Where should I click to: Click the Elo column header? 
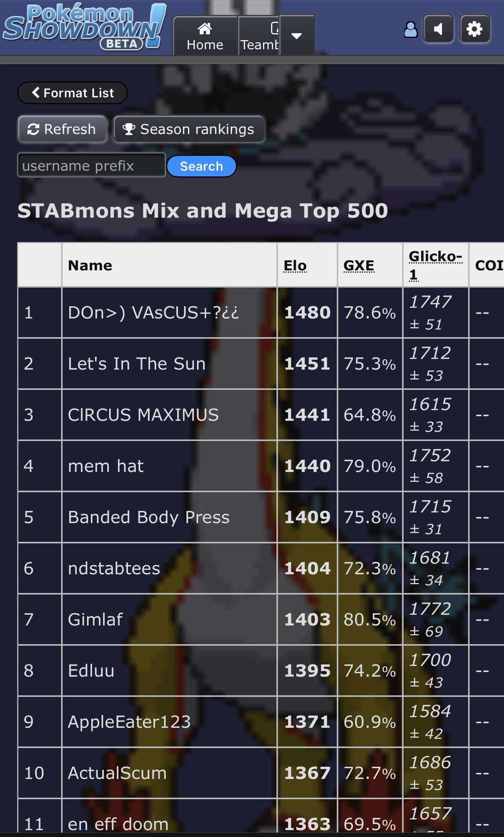click(x=295, y=265)
